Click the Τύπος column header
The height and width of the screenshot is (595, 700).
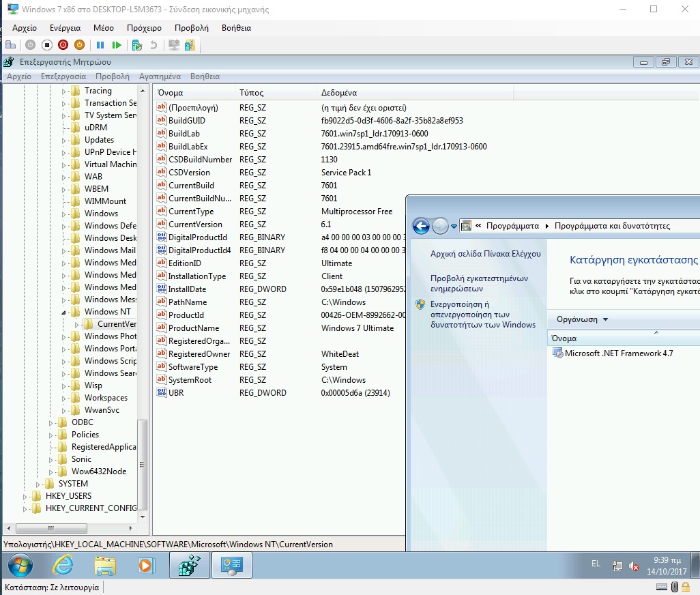[276, 93]
